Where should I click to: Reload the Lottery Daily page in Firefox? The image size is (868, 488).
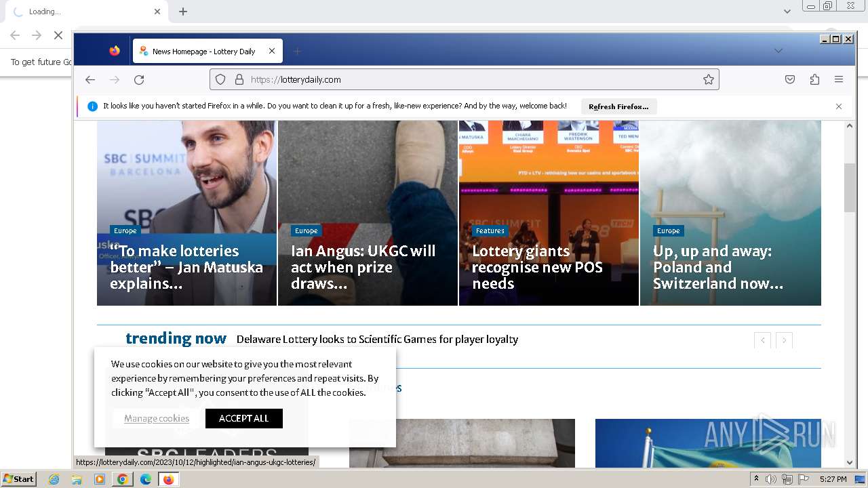[x=139, y=79]
